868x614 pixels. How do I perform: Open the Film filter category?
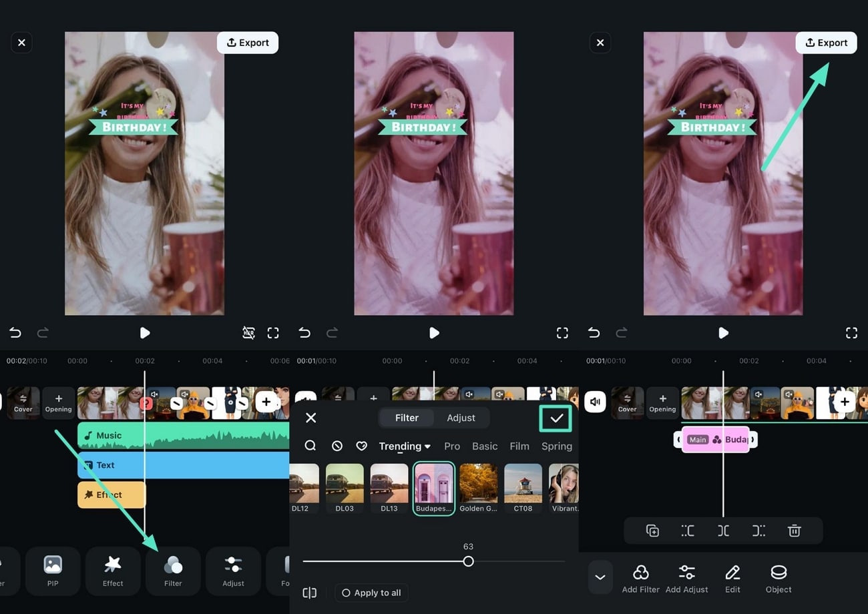pyautogui.click(x=519, y=446)
